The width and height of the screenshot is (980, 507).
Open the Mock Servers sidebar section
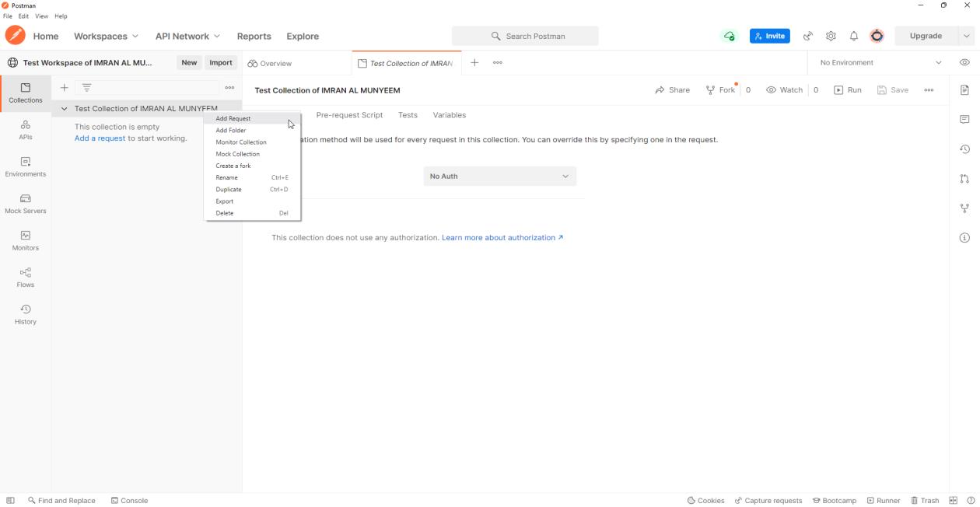pos(25,204)
